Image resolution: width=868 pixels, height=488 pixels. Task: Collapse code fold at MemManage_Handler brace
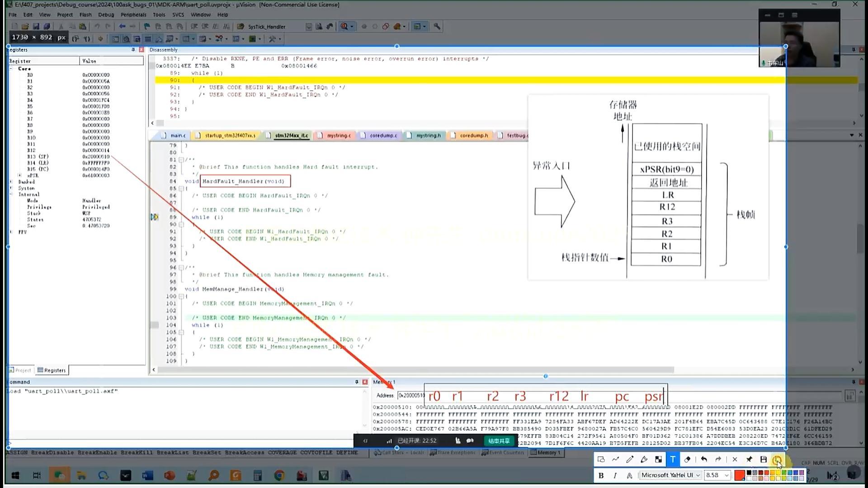[x=181, y=296]
